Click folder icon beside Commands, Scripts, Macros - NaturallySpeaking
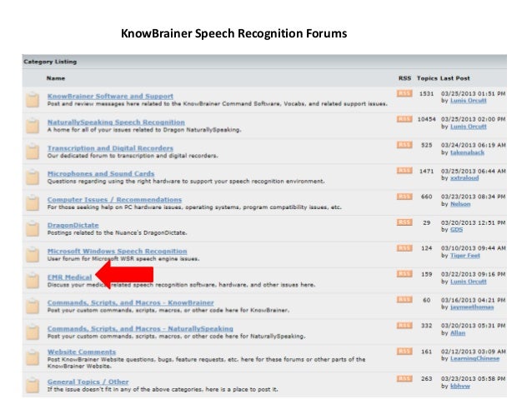The image size is (532, 399). 33,332
